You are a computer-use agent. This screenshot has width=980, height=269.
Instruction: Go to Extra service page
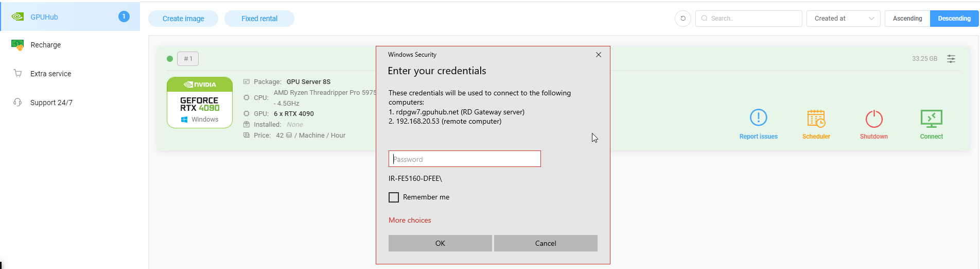(50, 74)
